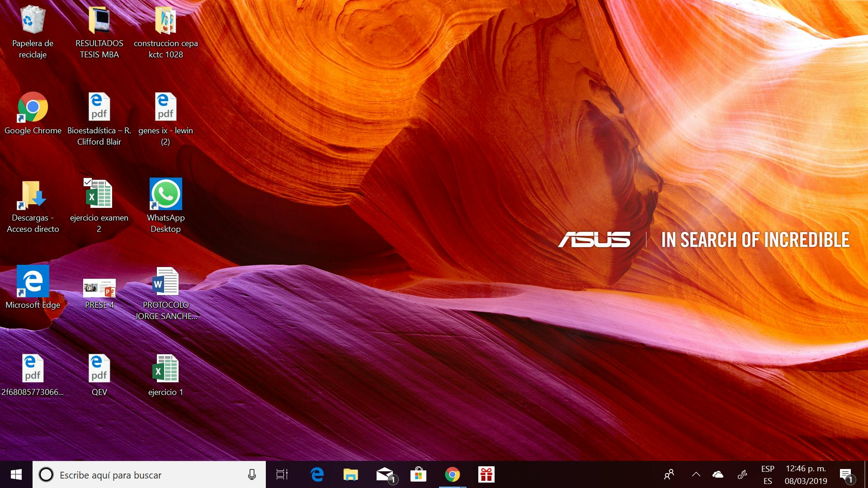Select the WhatsApp Desktop shortcut
The width and height of the screenshot is (868, 488).
coord(165,206)
